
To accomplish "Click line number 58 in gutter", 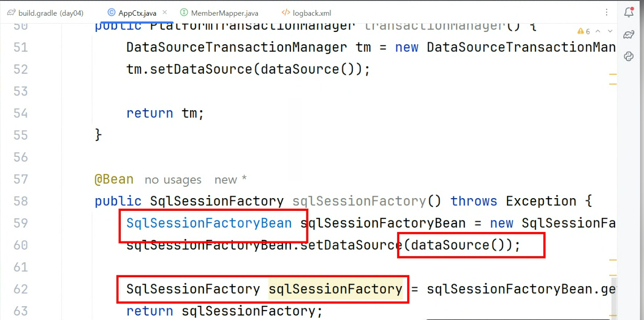I will [21, 201].
